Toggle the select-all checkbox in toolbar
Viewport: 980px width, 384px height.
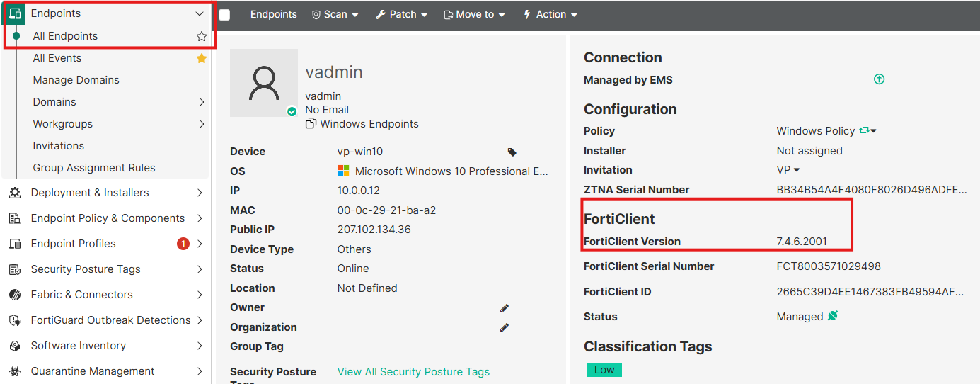click(224, 15)
